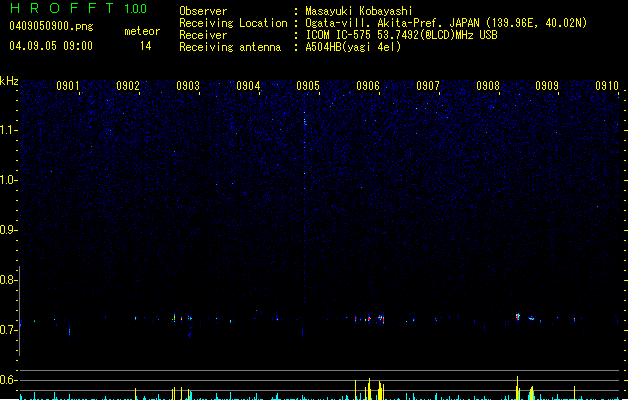Click the bright meteor echo between 0908 and 0909
629x400 pixels.
pyautogui.click(x=517, y=317)
